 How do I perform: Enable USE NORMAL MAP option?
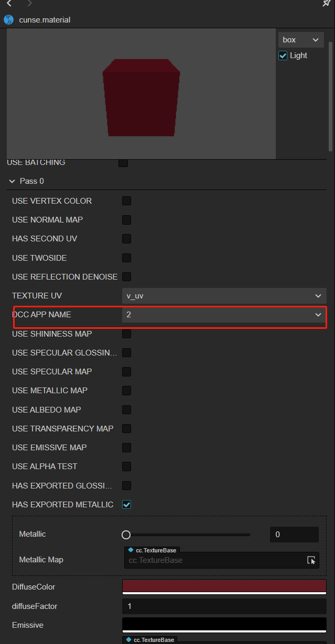coord(126,220)
